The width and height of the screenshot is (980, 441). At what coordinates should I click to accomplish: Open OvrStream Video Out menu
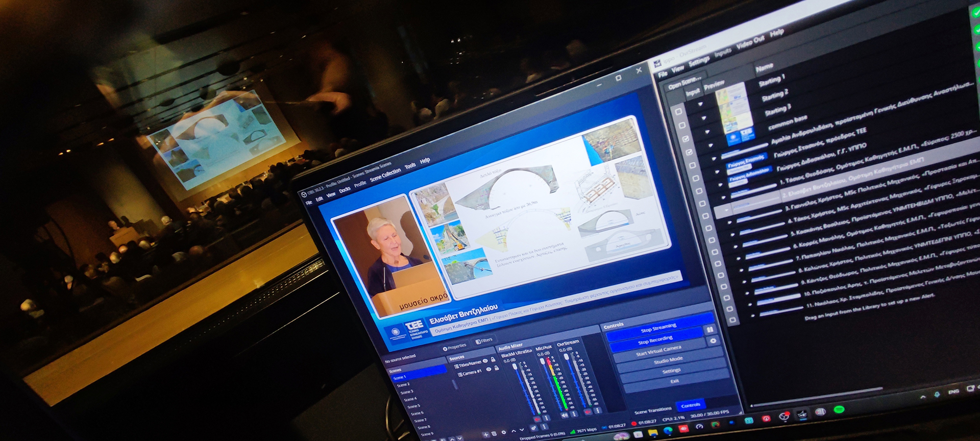750,43
